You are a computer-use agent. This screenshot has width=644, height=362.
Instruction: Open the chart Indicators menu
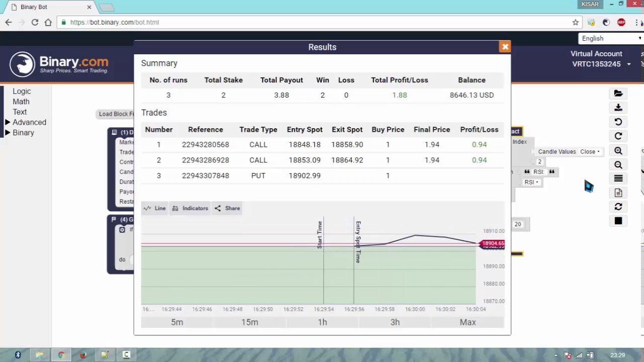pyautogui.click(x=190, y=208)
